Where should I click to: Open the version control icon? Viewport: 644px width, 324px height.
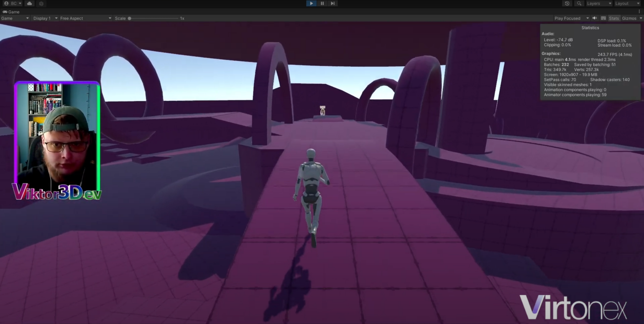pyautogui.click(x=41, y=3)
